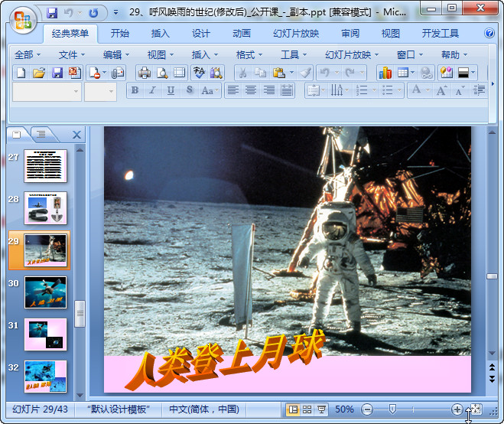Go to next slide double arrow
Screen dimensions: 504x424
tap(492, 378)
